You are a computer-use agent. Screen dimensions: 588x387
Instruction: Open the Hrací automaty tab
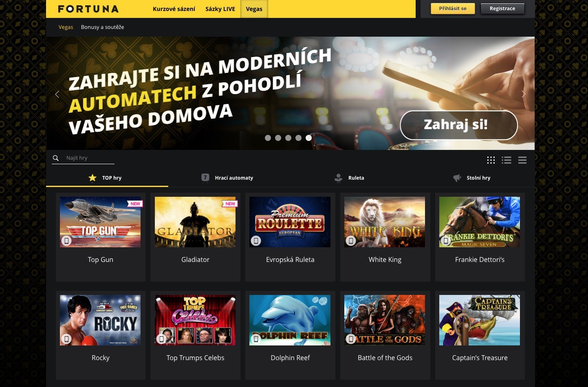[x=227, y=178]
